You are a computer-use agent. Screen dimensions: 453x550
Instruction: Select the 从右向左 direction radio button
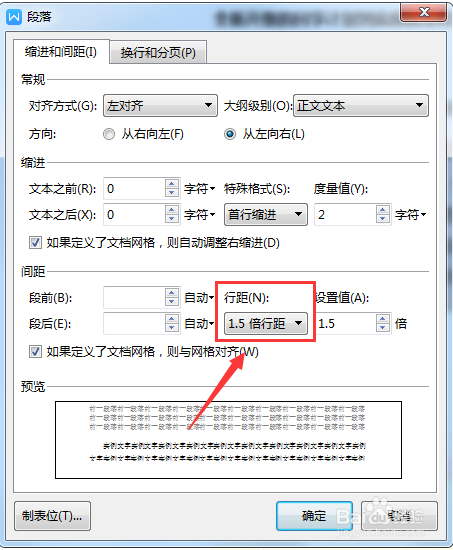click(109, 134)
